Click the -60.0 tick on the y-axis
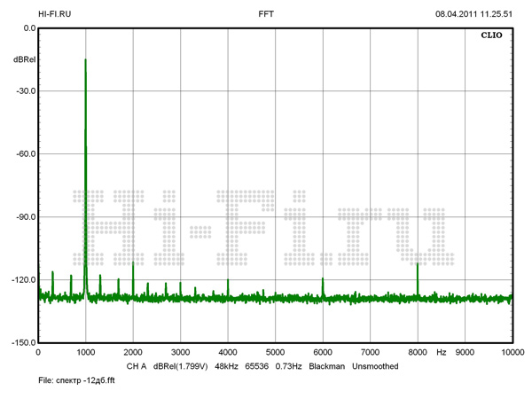The height and width of the screenshot is (399, 532). coord(24,153)
